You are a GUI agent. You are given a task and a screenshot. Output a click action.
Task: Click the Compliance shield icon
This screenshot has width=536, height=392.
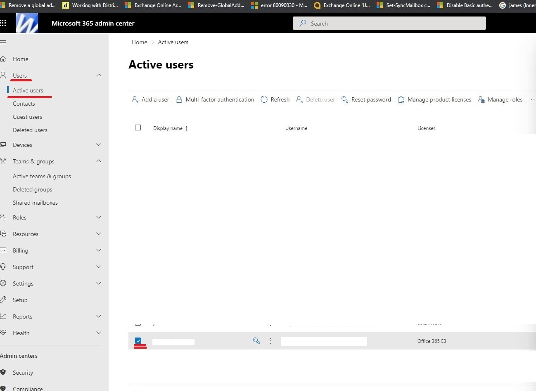pos(3,389)
